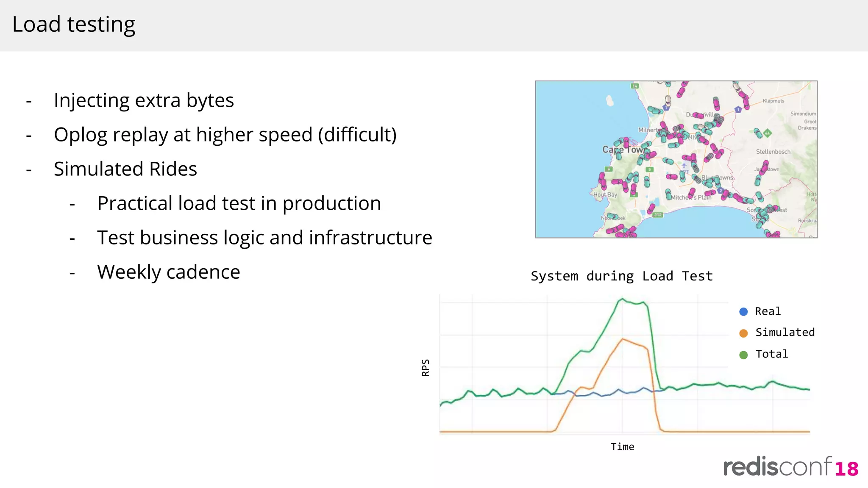Click the redisconf 18 logo
Screen dimensions: 868x488
pos(791,467)
